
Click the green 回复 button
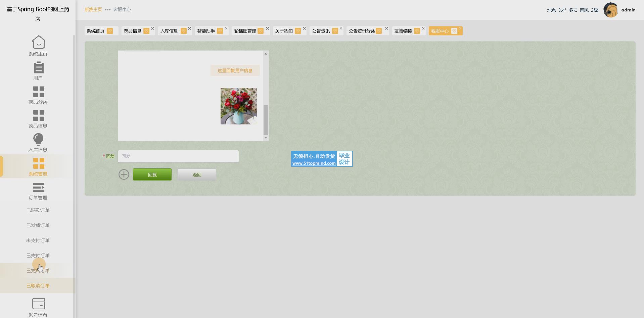point(152,174)
